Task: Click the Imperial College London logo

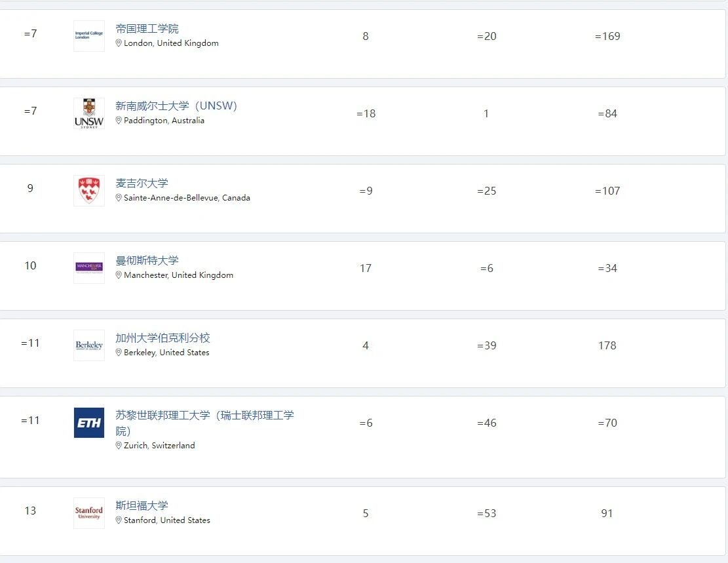Action: pos(88,36)
